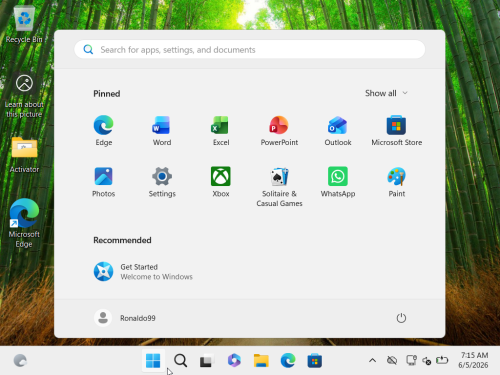Open the Excel pinned app
Image resolution: width=500 pixels, height=375 pixels.
tap(221, 131)
